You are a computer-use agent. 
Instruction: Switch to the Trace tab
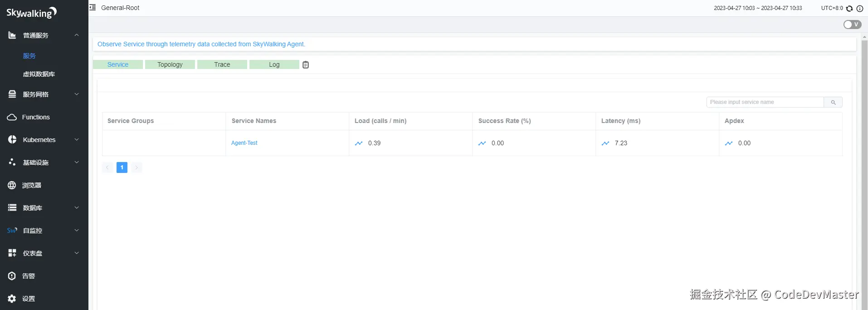[222, 64]
